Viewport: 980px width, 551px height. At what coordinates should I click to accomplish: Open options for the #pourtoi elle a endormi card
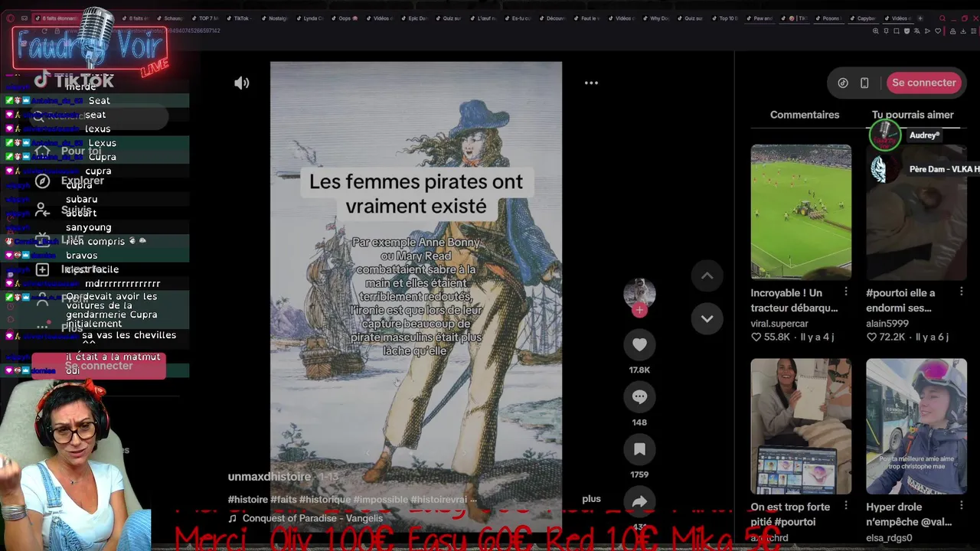962,292
